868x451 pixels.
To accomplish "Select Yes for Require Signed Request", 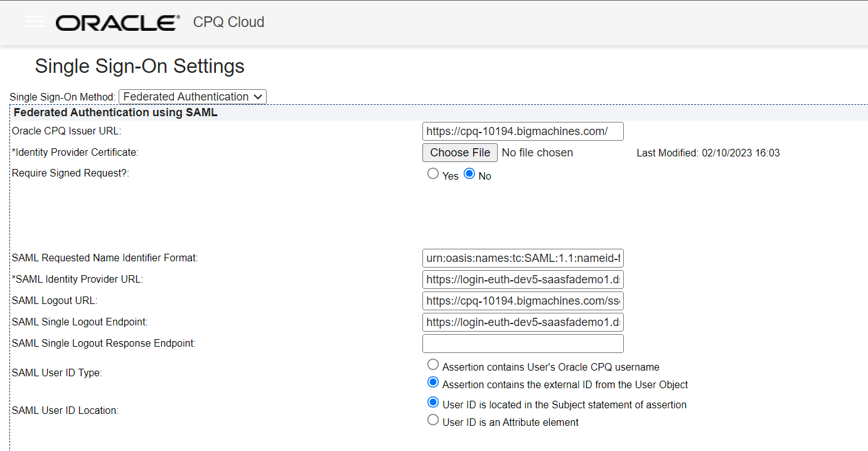I will (433, 173).
